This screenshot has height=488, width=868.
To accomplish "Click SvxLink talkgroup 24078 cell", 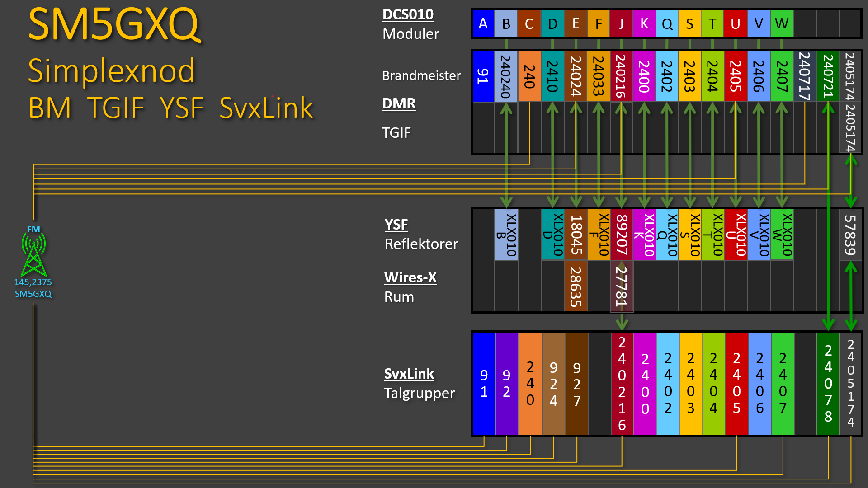I will point(828,384).
